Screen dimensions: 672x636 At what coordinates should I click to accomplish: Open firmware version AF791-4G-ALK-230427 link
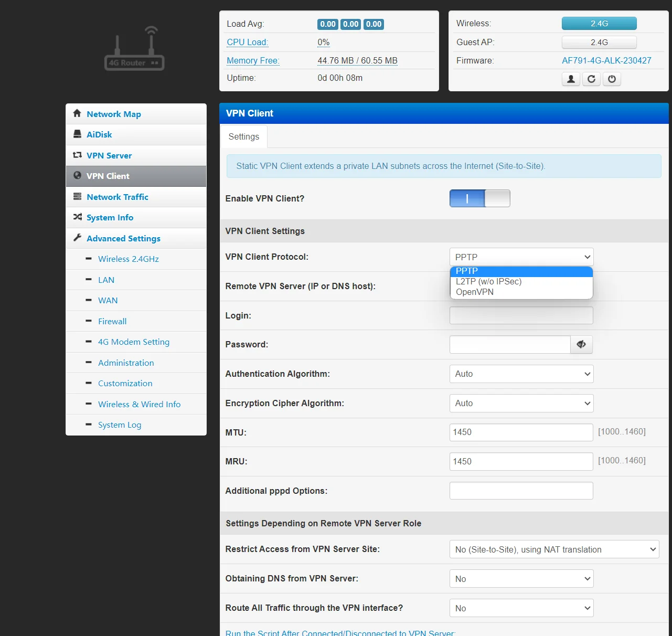coord(606,60)
